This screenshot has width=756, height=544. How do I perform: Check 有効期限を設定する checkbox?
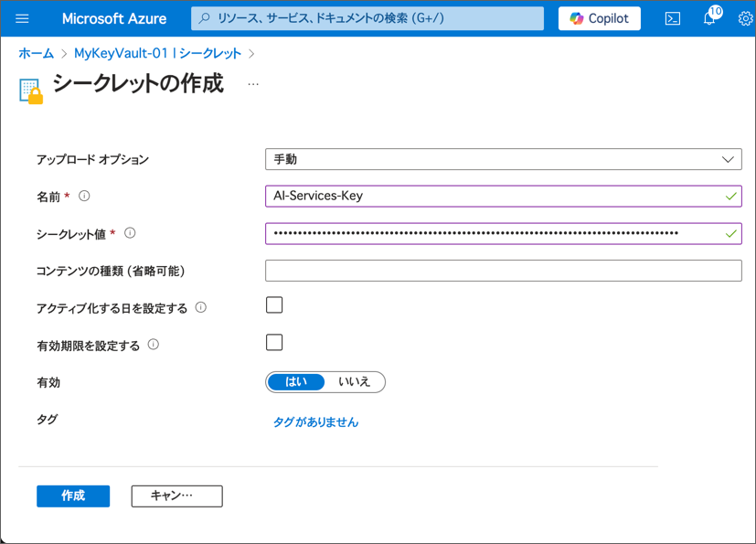[x=274, y=343]
